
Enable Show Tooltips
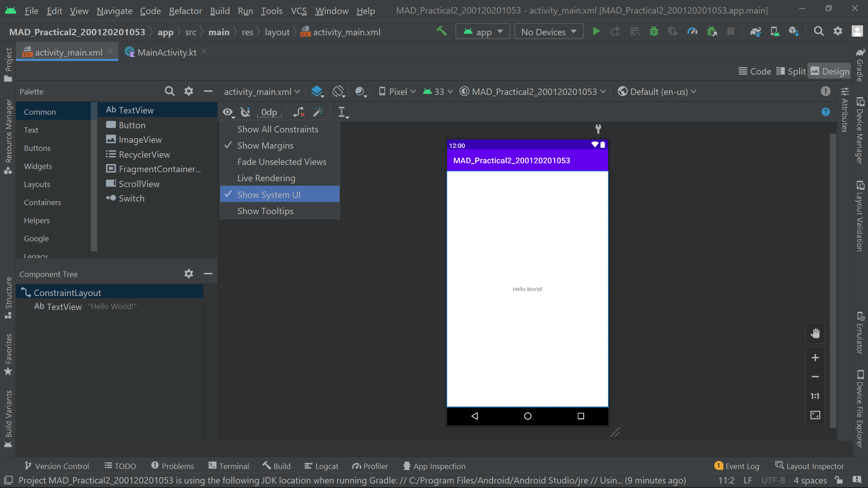pos(265,211)
